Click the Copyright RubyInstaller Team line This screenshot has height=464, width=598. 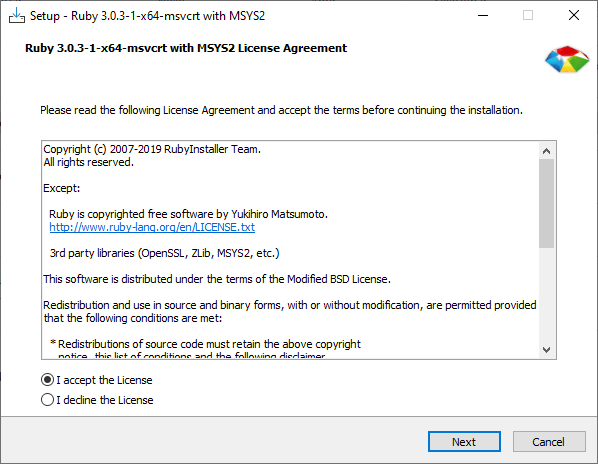(x=152, y=149)
